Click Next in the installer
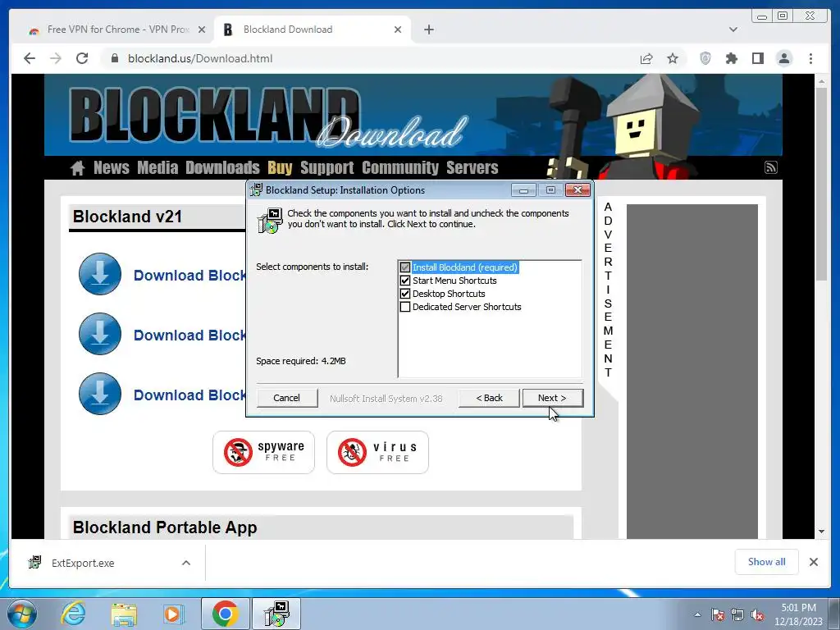 click(552, 398)
